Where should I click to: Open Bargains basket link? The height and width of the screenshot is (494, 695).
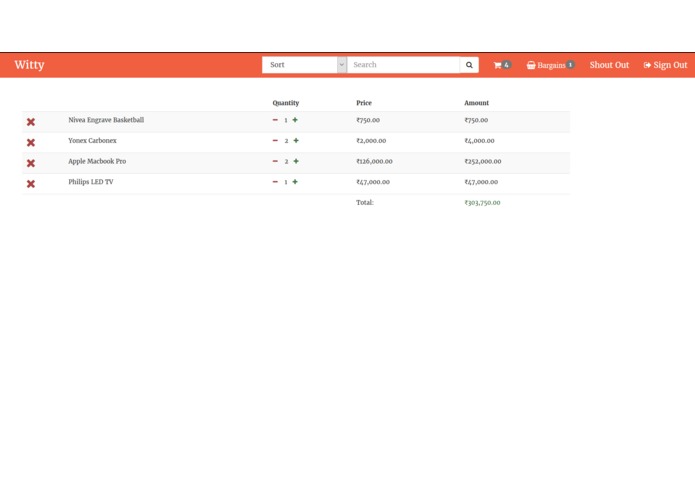coord(551,65)
